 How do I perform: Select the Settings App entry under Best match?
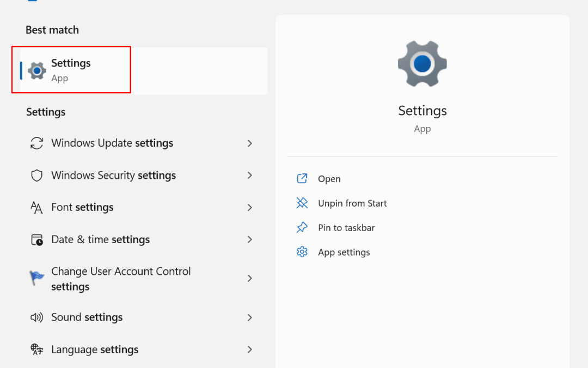(71, 70)
